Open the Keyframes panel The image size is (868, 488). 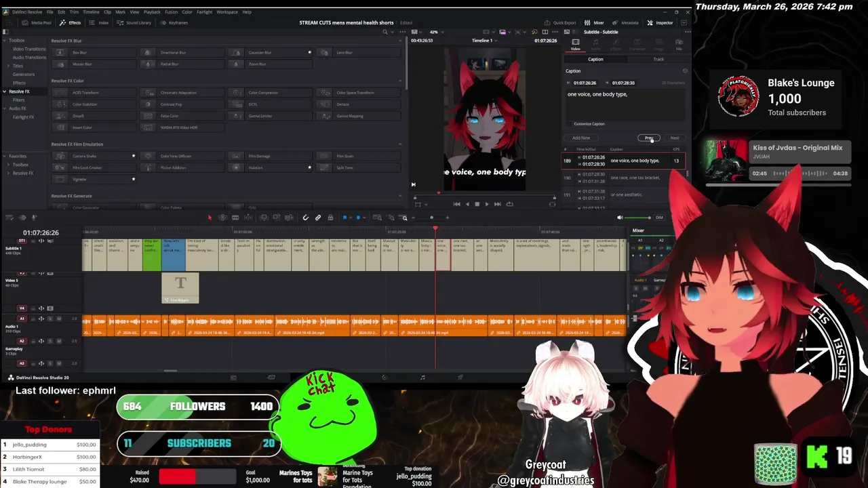[174, 22]
